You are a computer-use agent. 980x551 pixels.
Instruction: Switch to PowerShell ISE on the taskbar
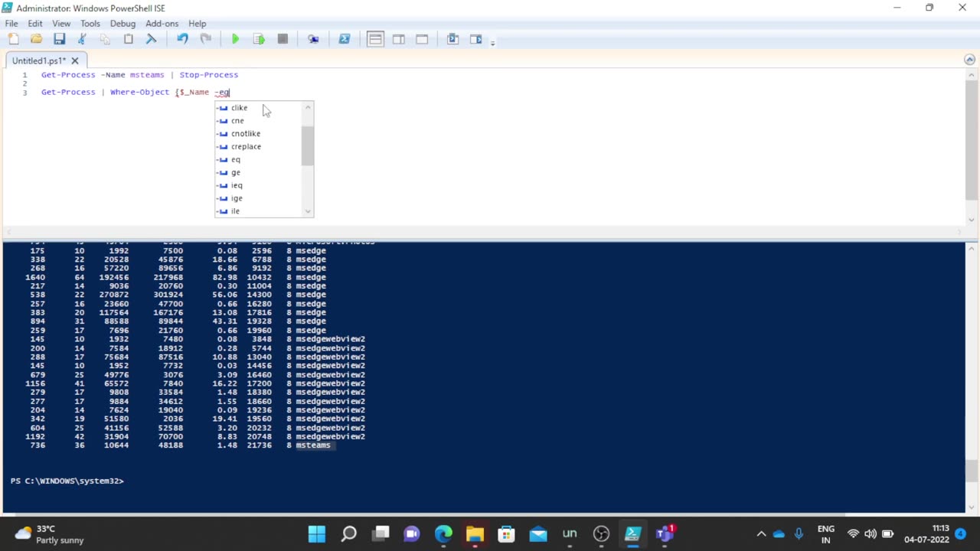click(x=632, y=533)
